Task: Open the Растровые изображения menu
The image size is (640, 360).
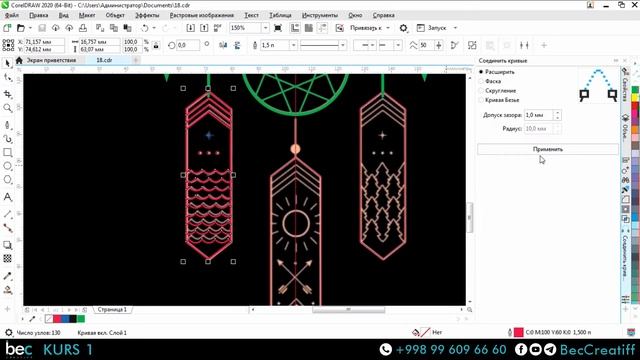Action: pos(202,15)
